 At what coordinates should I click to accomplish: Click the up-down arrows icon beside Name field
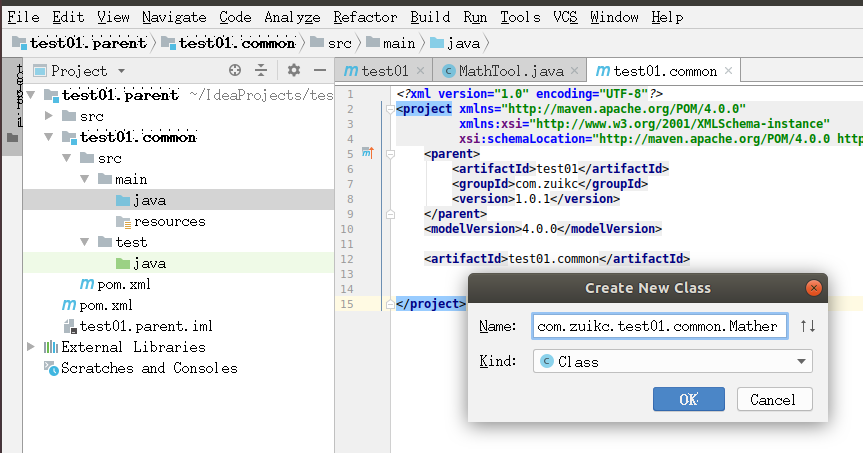click(x=808, y=326)
